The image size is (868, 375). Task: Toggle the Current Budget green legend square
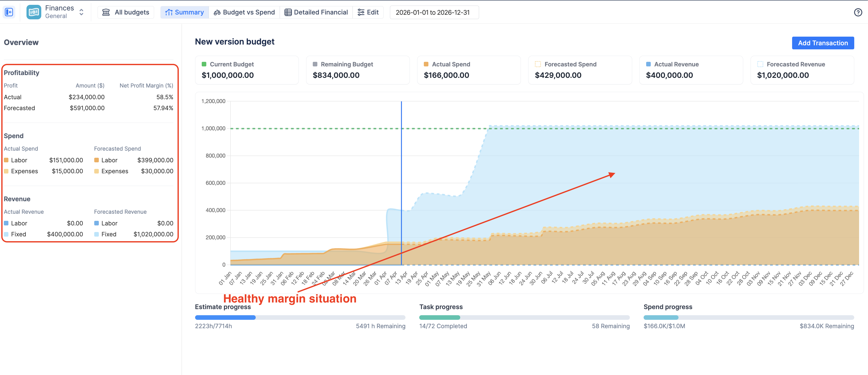coord(204,64)
